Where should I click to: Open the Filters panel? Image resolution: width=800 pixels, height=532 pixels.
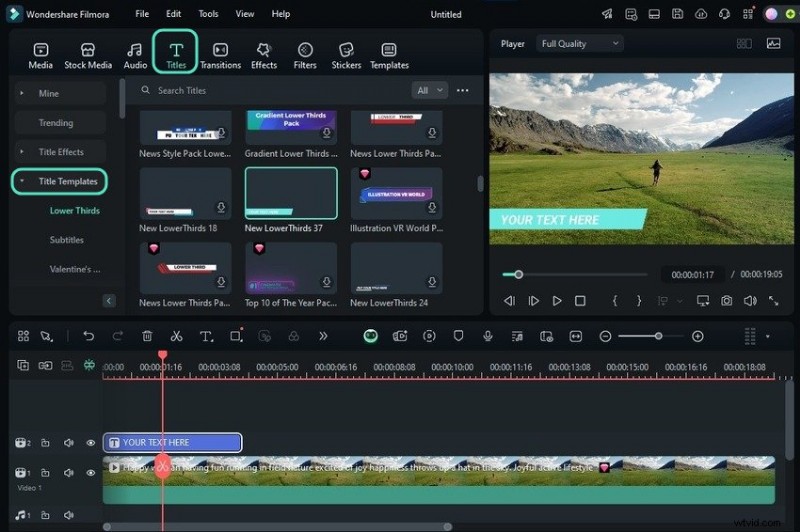pyautogui.click(x=305, y=55)
